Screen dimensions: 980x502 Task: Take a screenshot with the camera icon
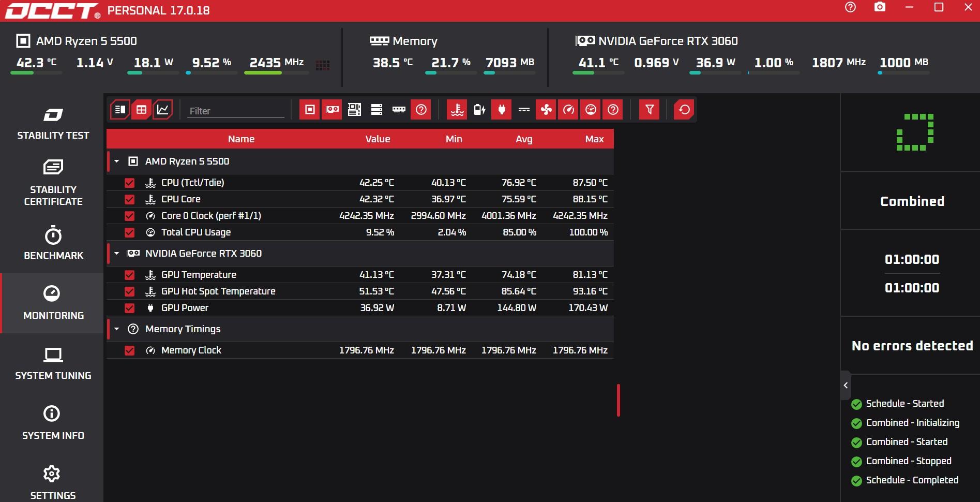(x=880, y=7)
